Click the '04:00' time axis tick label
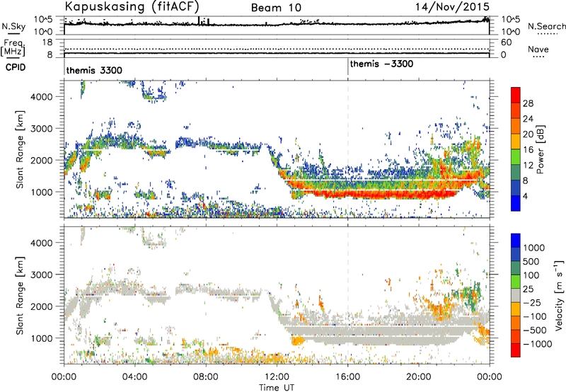This screenshot has width=566, height=392. coord(135,377)
